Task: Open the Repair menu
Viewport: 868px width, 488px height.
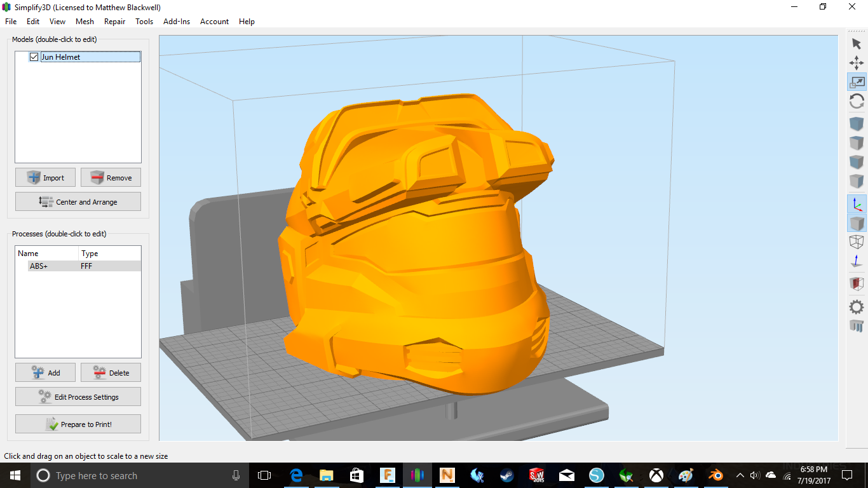Action: pyautogui.click(x=115, y=22)
